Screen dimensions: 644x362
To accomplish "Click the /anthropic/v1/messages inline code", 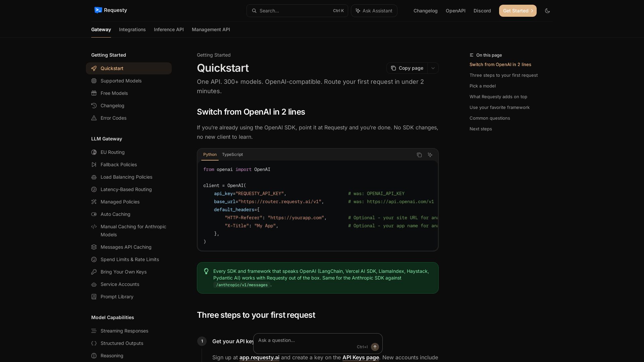I will [242, 285].
